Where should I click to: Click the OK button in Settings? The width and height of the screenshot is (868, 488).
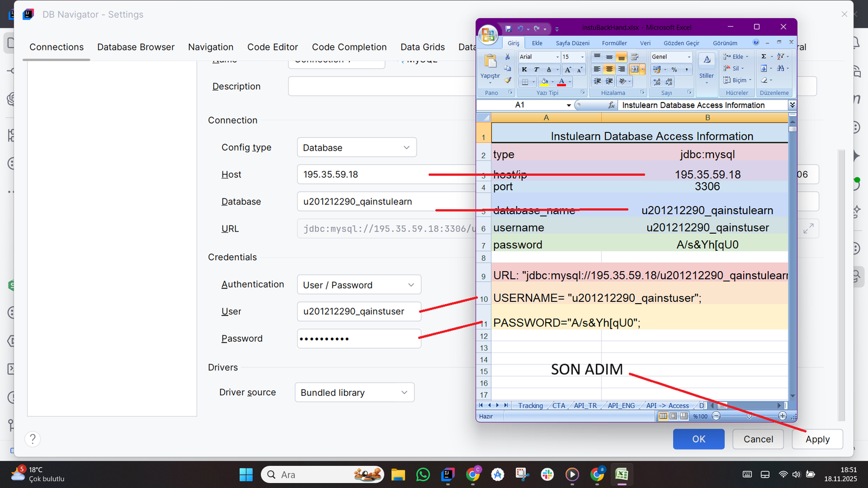click(699, 439)
